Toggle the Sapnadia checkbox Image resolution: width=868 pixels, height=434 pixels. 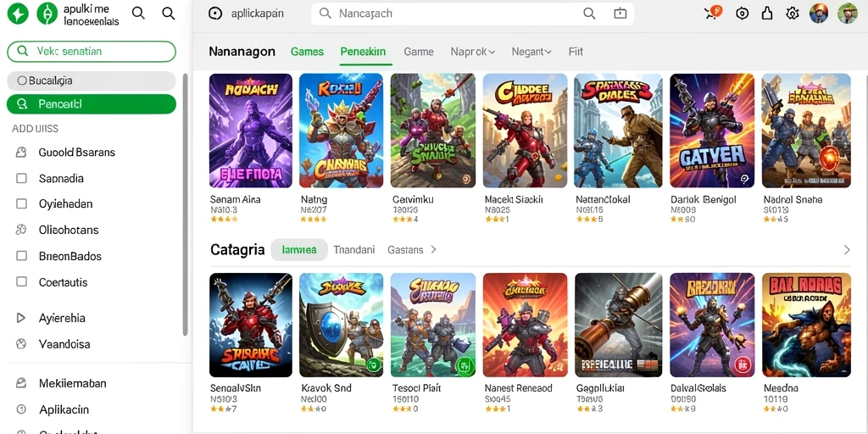[21, 178]
